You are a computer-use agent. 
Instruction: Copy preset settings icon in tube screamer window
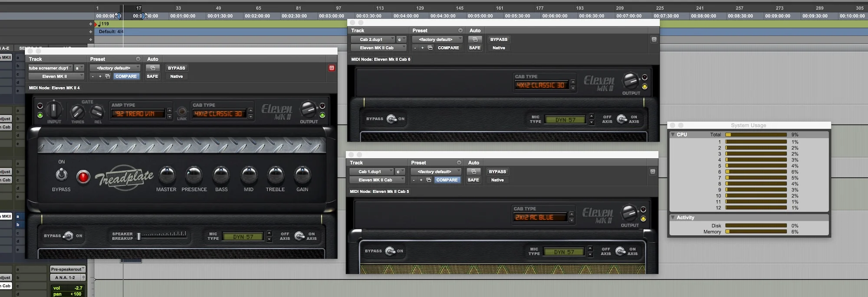click(108, 76)
